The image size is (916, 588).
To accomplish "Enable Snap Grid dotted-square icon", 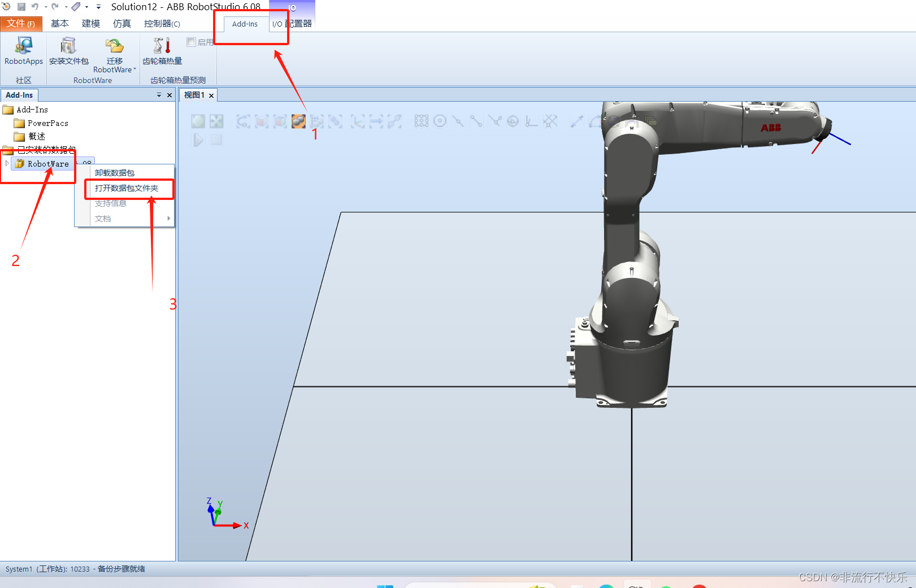I will pos(422,121).
